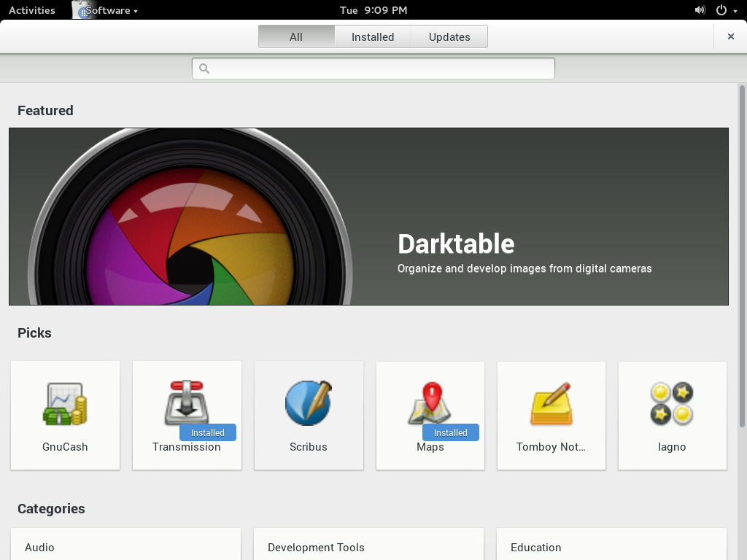Click the Iagno label
This screenshot has height=560, width=747.
coord(672,447)
